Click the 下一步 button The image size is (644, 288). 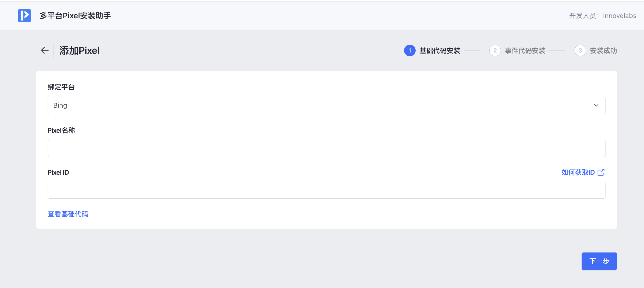(599, 261)
